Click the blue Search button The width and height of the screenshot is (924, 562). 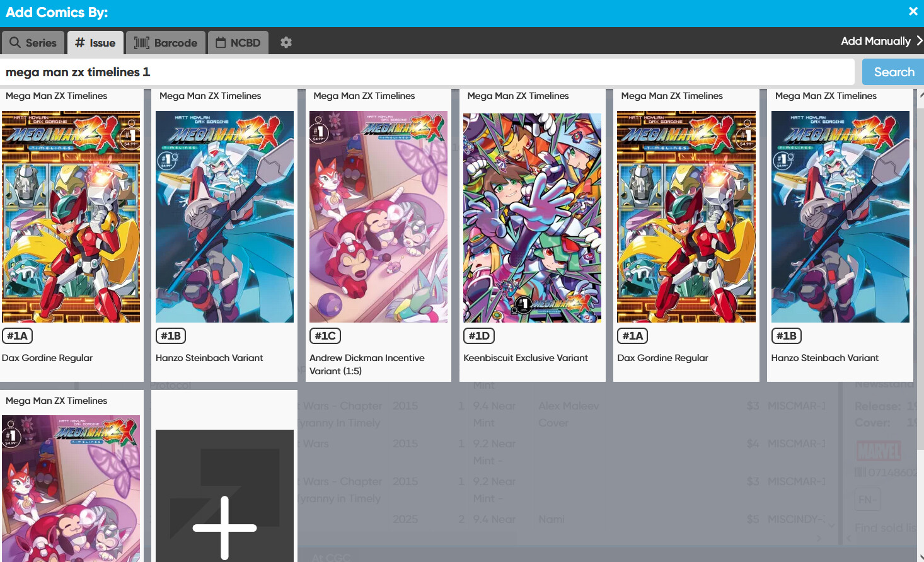893,72
